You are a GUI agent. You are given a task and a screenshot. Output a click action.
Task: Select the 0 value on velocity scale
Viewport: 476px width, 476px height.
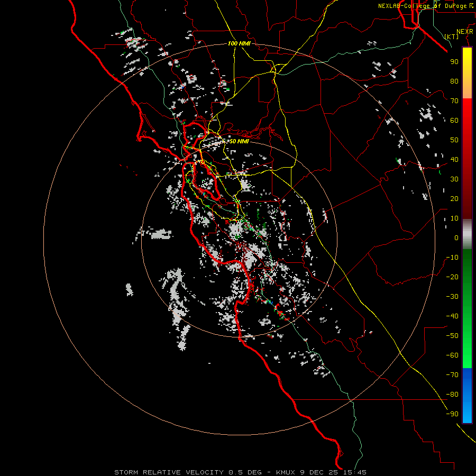456,237
